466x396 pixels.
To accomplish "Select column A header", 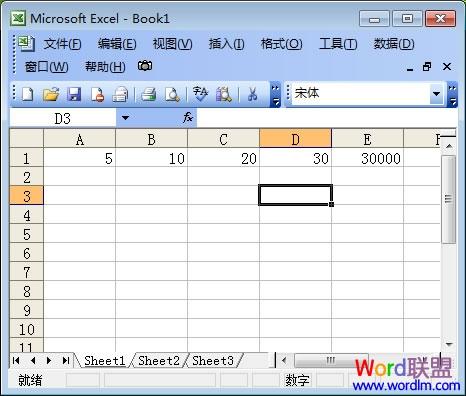I will [80, 139].
